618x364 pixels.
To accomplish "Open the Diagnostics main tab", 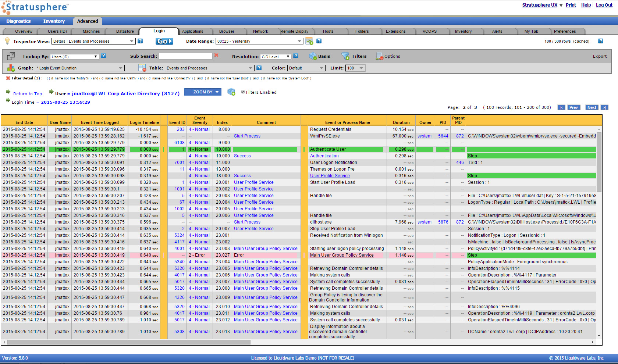I will click(x=18, y=21).
